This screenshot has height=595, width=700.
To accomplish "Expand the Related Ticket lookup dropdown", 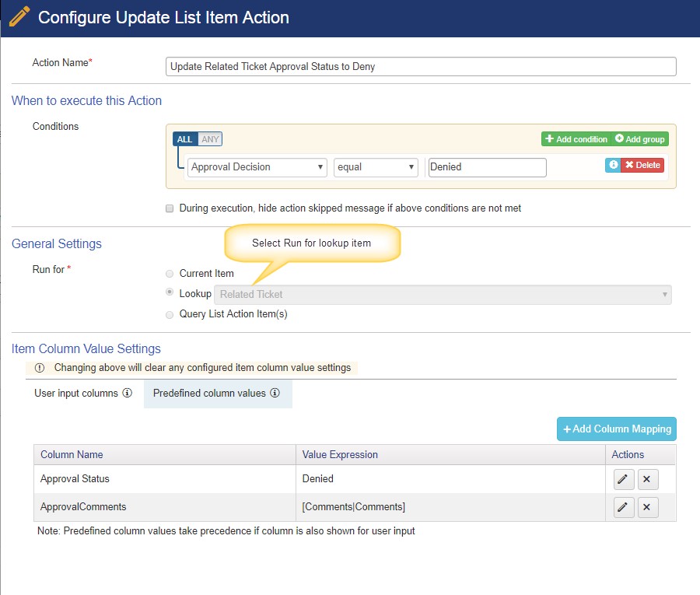I will [x=443, y=295].
